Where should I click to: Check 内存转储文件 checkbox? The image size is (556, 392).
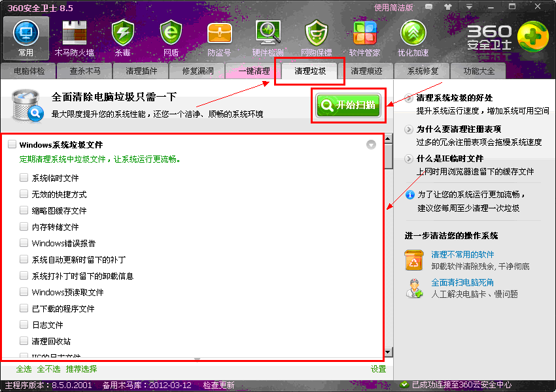click(24, 226)
